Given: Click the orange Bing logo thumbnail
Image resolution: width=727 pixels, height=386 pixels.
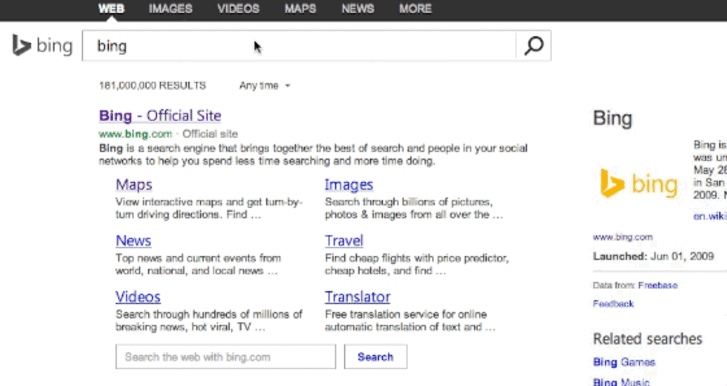Looking at the screenshot, I should 638,184.
